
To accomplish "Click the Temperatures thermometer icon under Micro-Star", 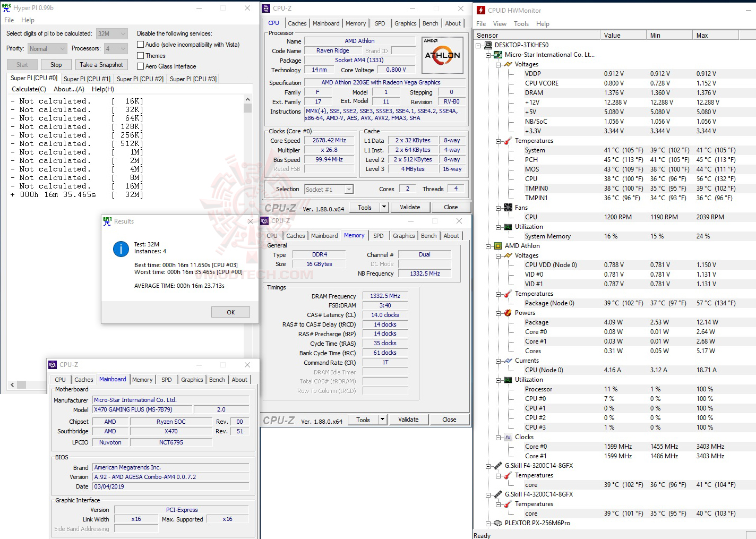I will click(508, 141).
